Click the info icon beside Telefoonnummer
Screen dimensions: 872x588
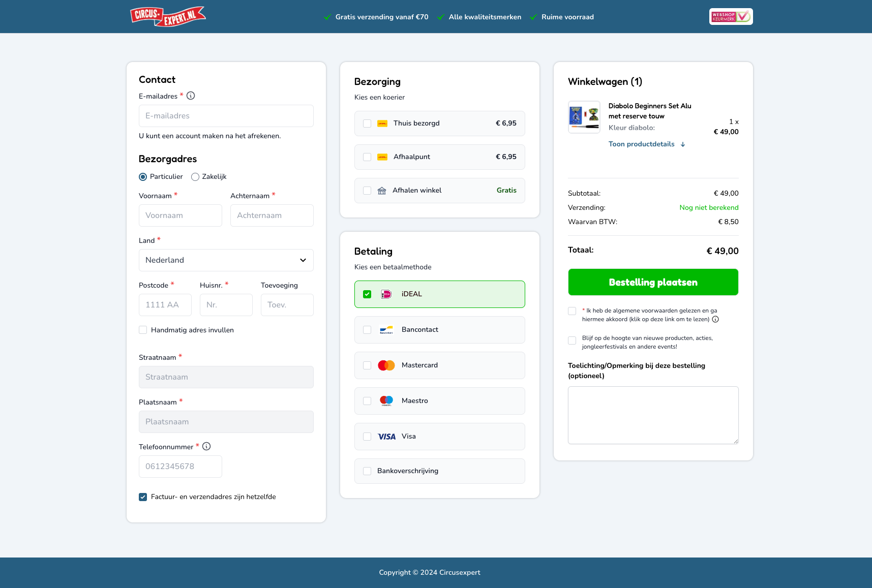tap(206, 446)
